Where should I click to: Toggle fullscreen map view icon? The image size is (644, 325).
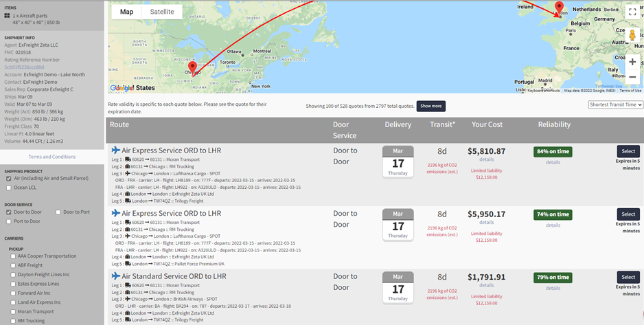tap(632, 12)
